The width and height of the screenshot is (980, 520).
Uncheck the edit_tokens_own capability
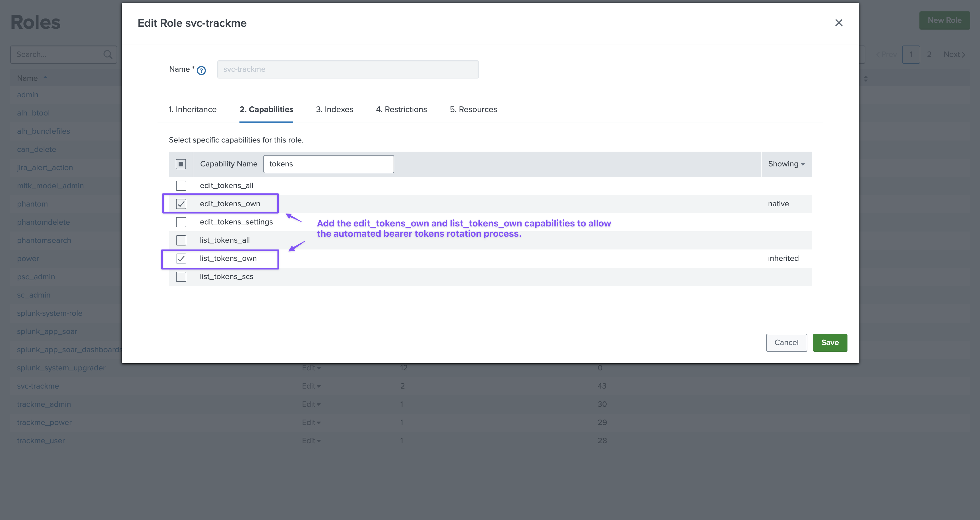coord(181,204)
